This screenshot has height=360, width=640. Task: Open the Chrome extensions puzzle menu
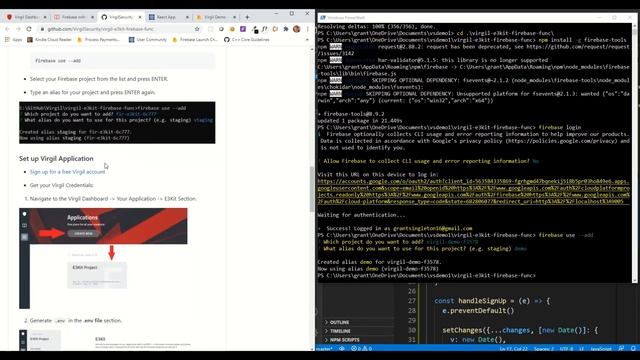tap(286, 29)
